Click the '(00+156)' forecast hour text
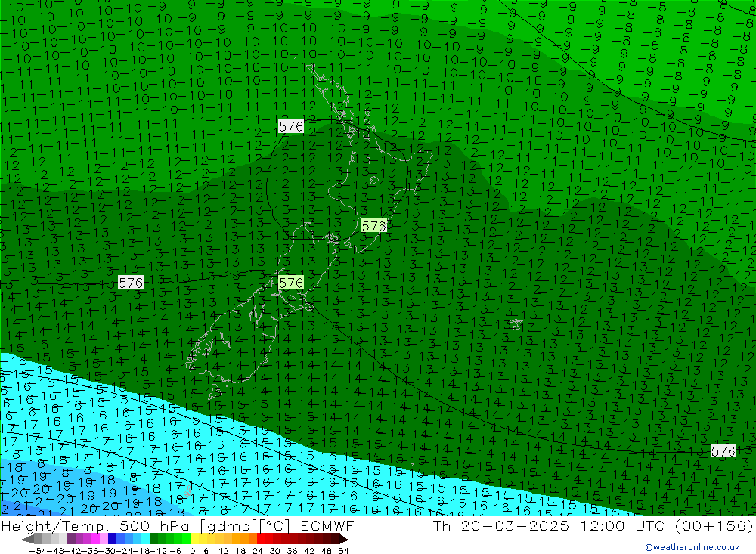 (x=714, y=525)
